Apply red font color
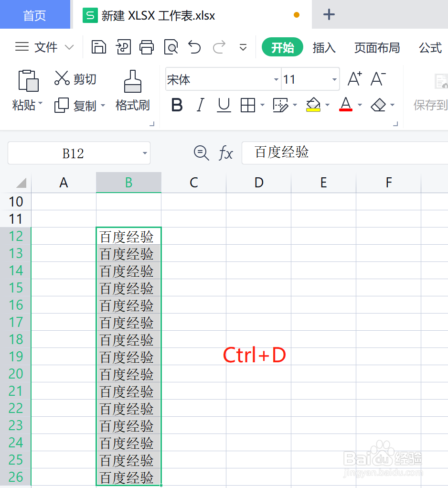Image resolution: width=448 pixels, height=488 pixels. (346, 104)
